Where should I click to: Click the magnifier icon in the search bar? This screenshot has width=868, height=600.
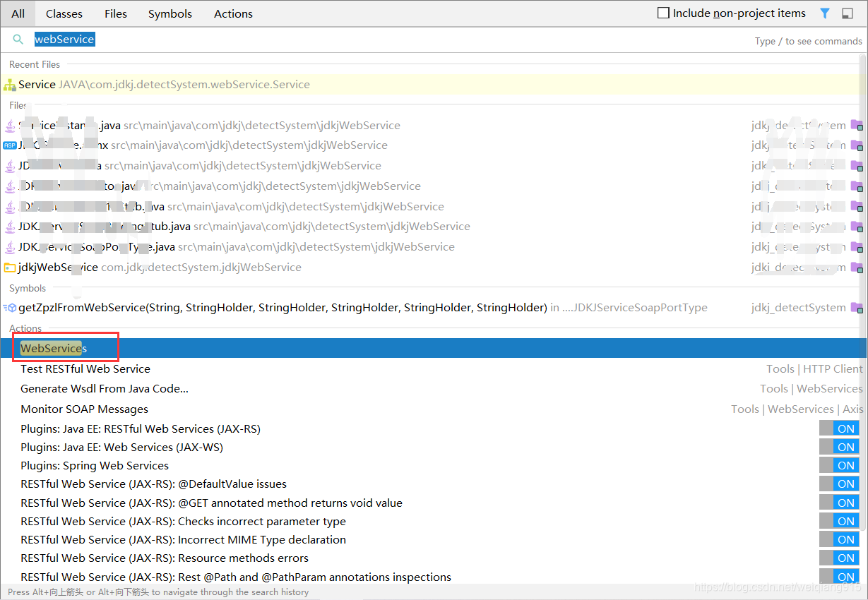point(18,39)
